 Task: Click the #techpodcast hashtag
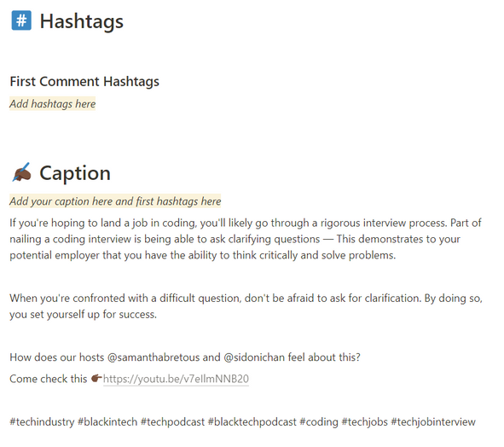point(172,421)
